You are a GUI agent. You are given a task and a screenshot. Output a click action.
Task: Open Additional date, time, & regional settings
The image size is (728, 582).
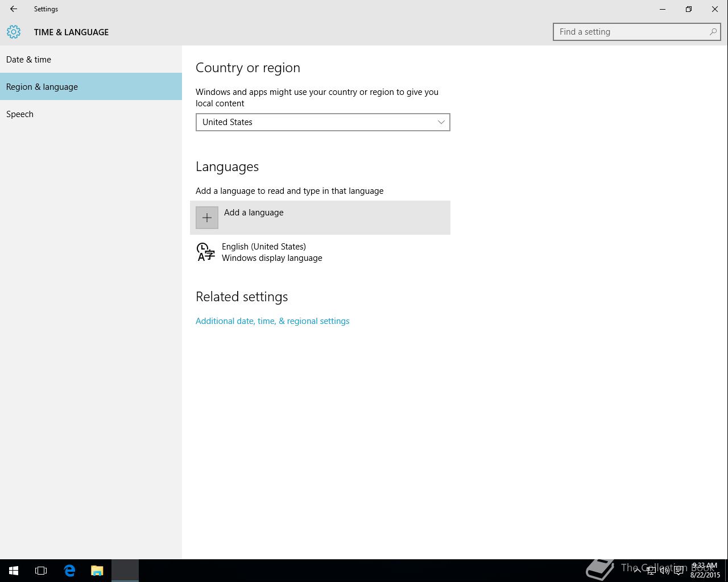[272, 321]
